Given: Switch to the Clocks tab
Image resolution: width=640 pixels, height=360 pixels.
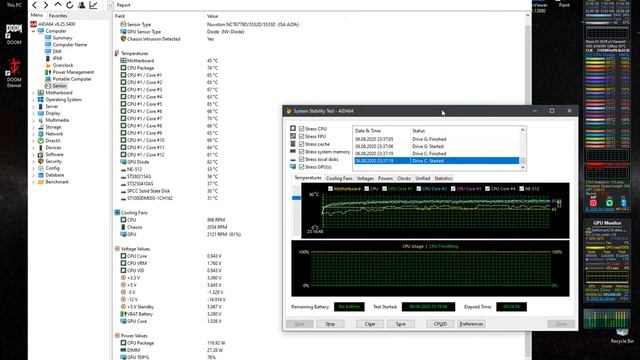Looking at the screenshot, I should tap(404, 178).
